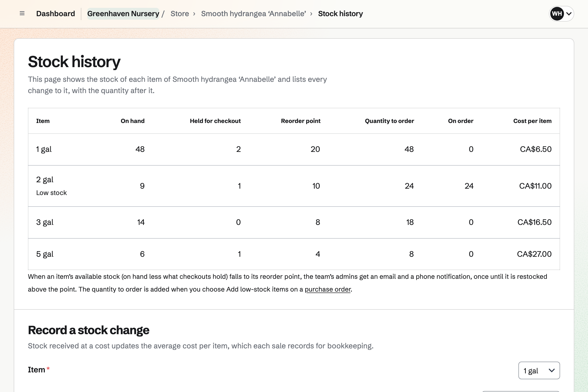The width and height of the screenshot is (588, 392).
Task: Open the Greenhaven Nursery team link
Action: [x=123, y=13]
